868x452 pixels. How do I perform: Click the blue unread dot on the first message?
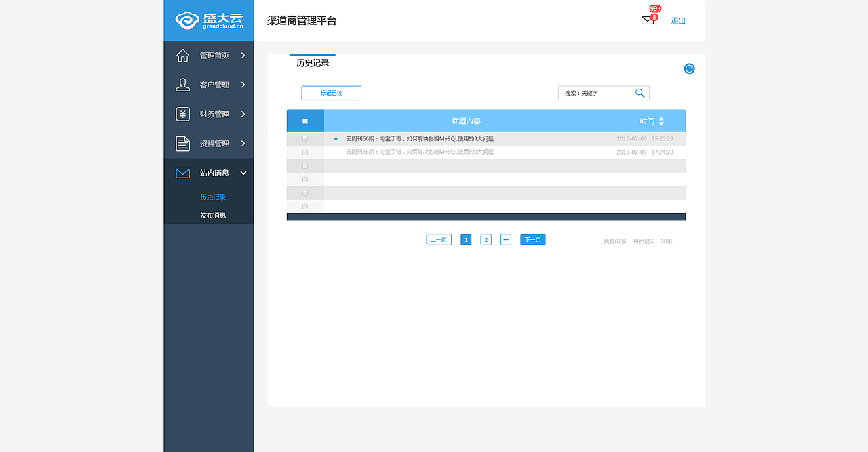(336, 138)
